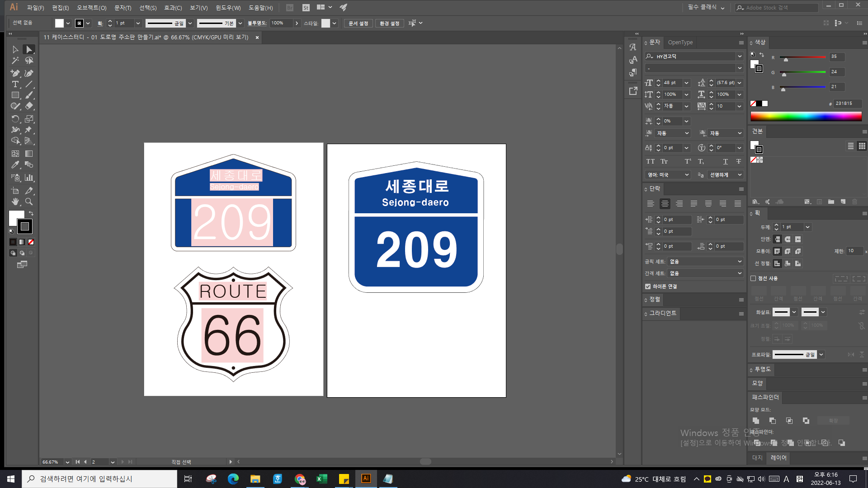Select the Rotate tool
Image resolution: width=868 pixels, height=488 pixels.
[x=15, y=119]
